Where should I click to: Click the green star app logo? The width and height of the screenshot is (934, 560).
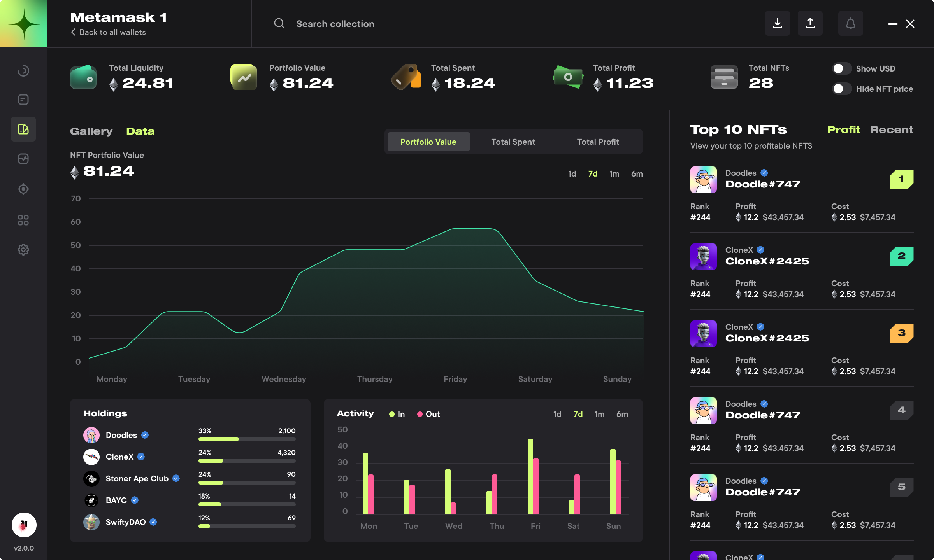click(24, 24)
